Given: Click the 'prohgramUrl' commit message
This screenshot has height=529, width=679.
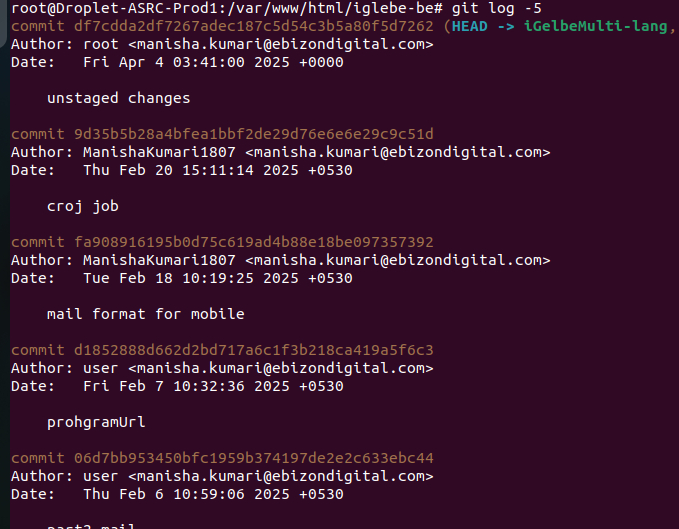Looking at the screenshot, I should pyautogui.click(x=96, y=423).
